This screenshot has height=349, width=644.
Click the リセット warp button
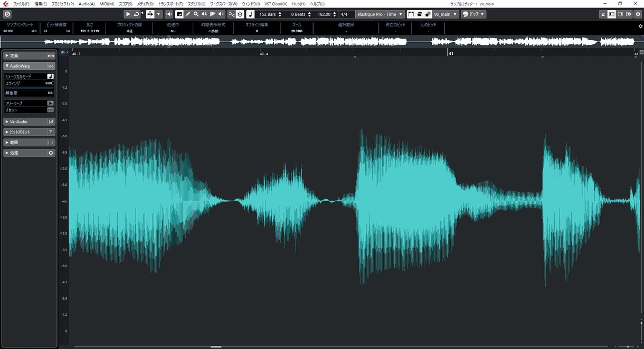coord(50,110)
